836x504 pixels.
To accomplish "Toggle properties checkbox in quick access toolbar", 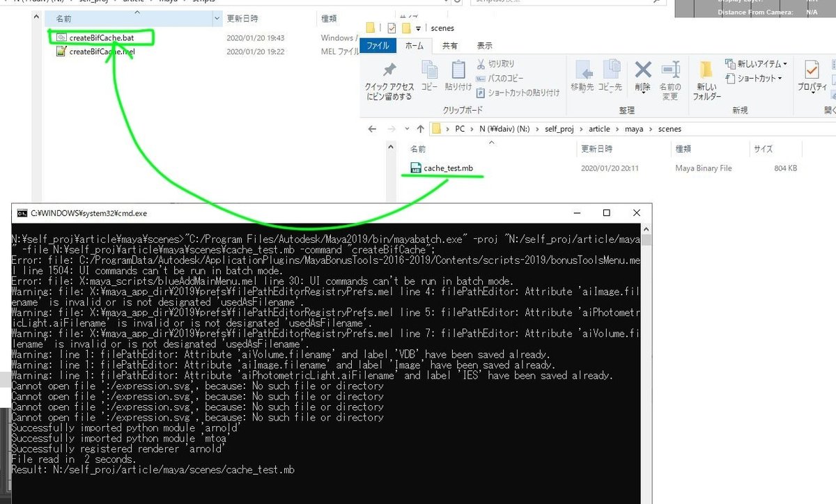I will click(x=391, y=28).
